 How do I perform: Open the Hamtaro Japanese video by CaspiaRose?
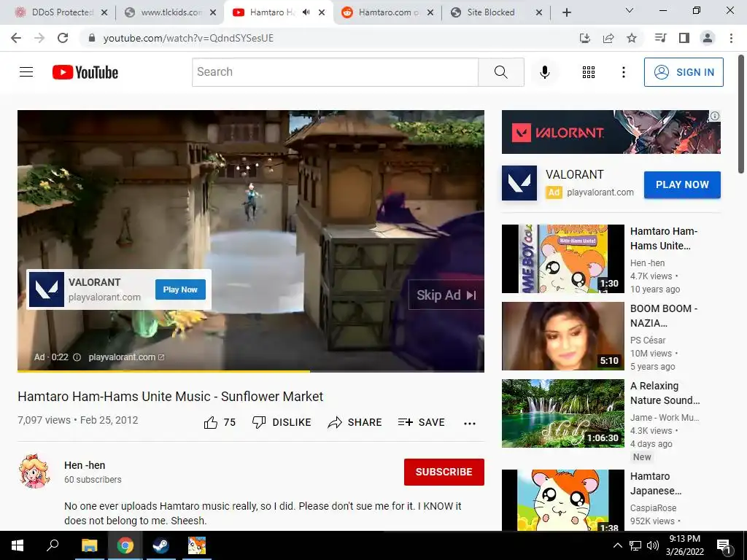562,500
